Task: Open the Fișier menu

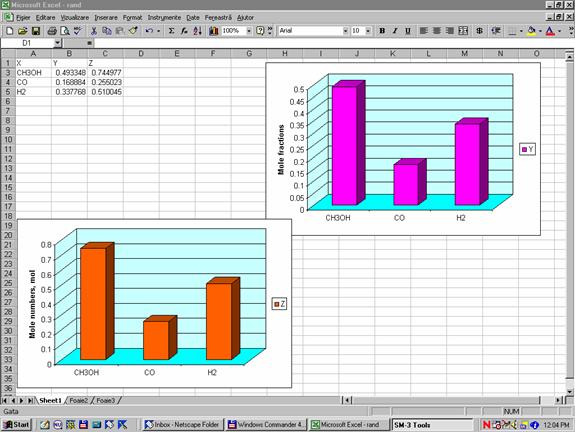Action: (23, 17)
